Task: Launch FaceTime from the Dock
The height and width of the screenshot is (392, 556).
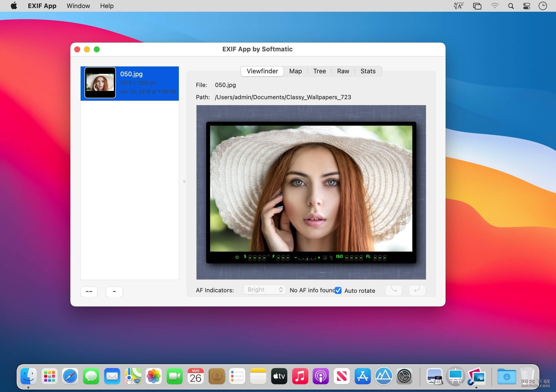Action: pos(175,376)
